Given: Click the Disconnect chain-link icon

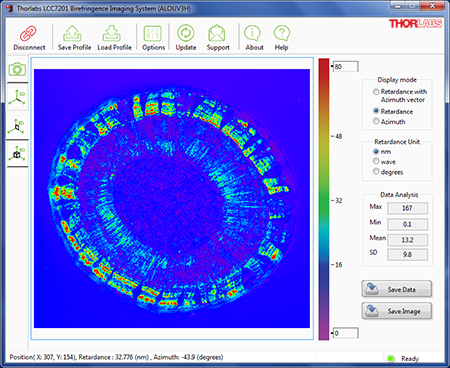Looking at the screenshot, I should coord(28,34).
